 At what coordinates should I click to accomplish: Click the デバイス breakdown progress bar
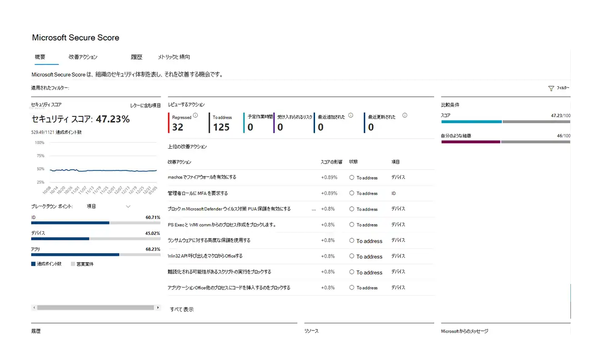95,239
